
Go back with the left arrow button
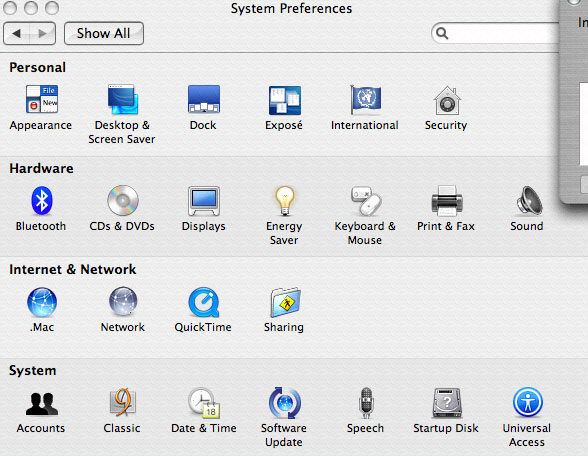[16, 33]
